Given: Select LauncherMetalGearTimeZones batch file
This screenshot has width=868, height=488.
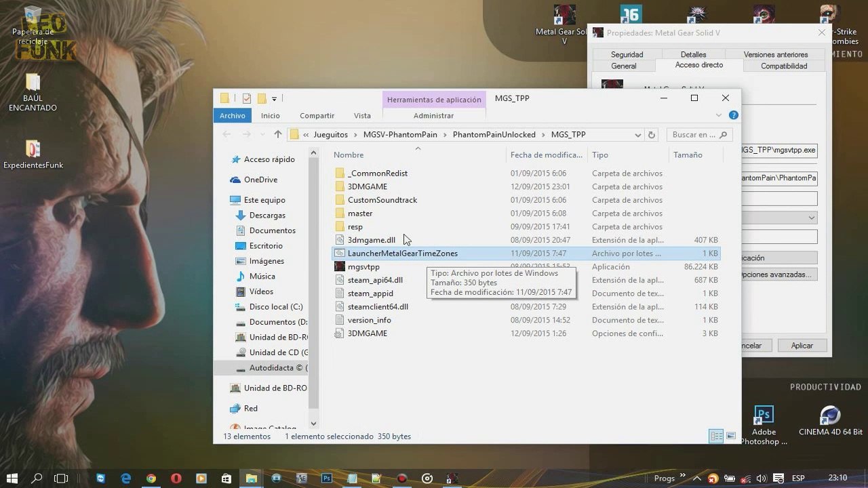Looking at the screenshot, I should coord(403,253).
